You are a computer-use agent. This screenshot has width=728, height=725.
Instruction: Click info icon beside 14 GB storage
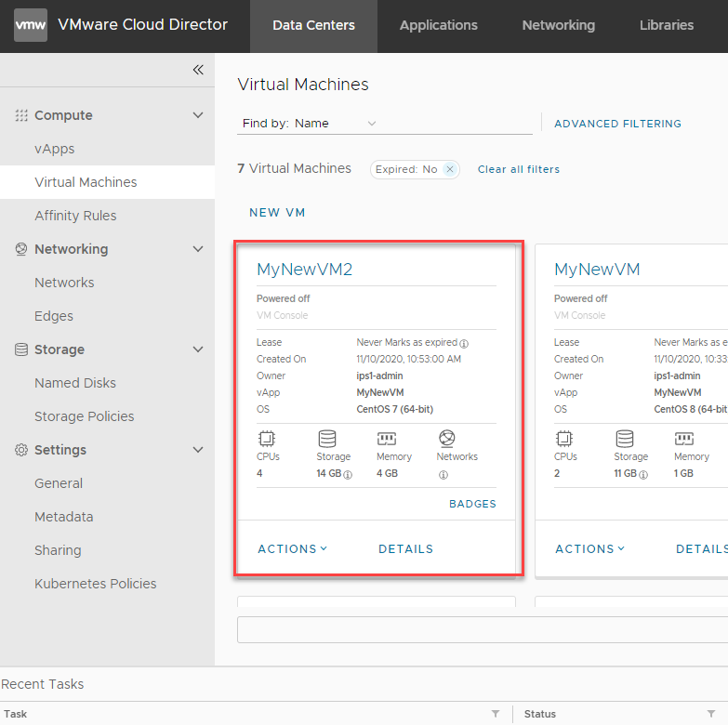click(x=348, y=475)
